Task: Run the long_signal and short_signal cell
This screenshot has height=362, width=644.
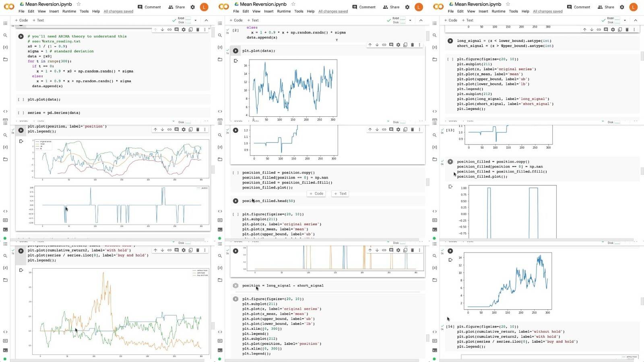Action: click(x=450, y=41)
